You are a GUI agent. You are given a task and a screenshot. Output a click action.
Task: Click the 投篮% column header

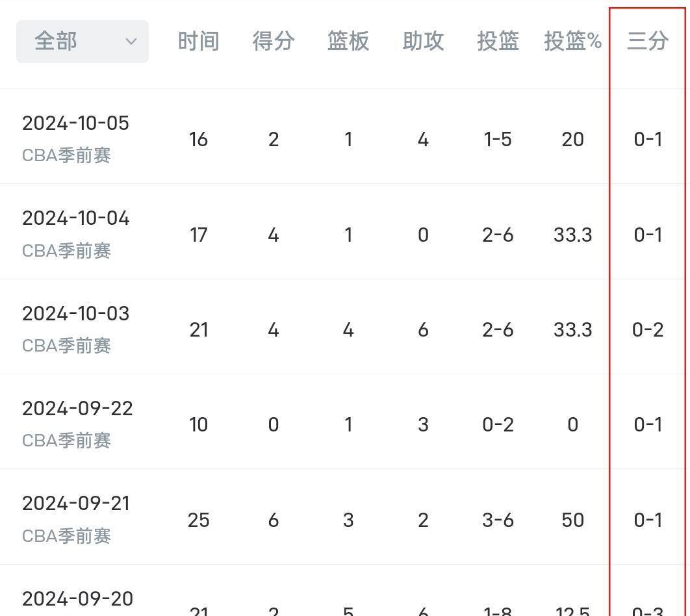(x=573, y=42)
